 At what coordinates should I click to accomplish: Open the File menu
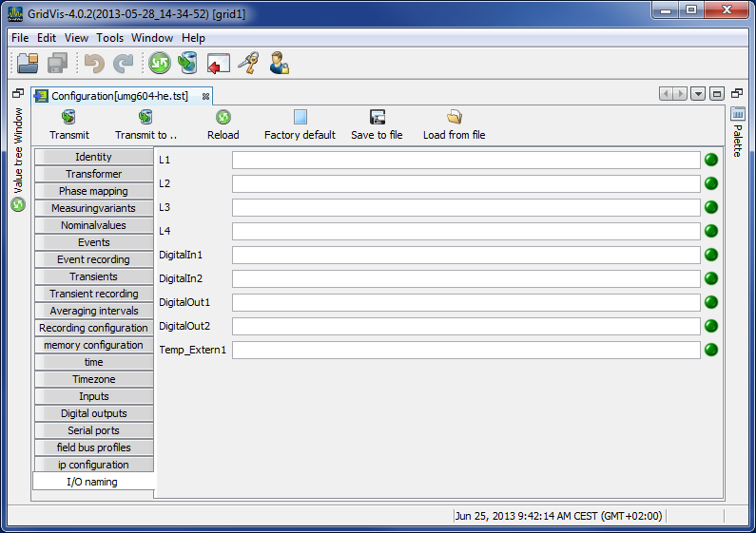[20, 38]
